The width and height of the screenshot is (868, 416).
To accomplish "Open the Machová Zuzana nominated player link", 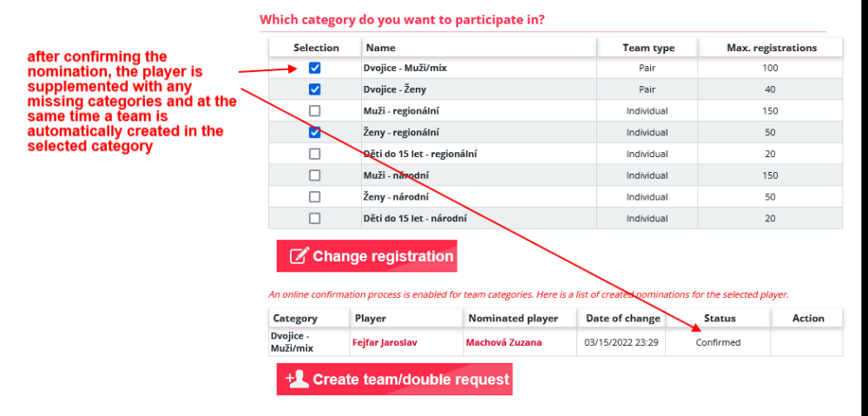I will tap(503, 343).
